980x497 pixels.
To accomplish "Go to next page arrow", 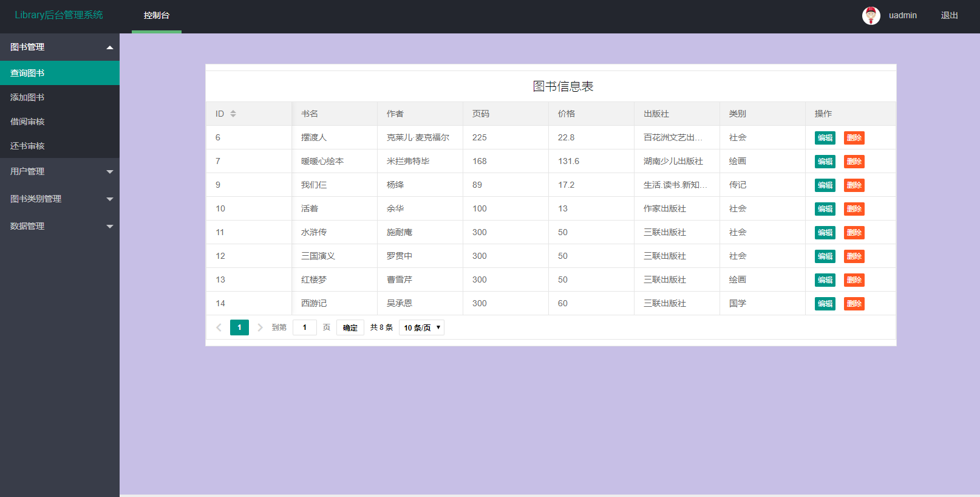I will (x=260, y=327).
